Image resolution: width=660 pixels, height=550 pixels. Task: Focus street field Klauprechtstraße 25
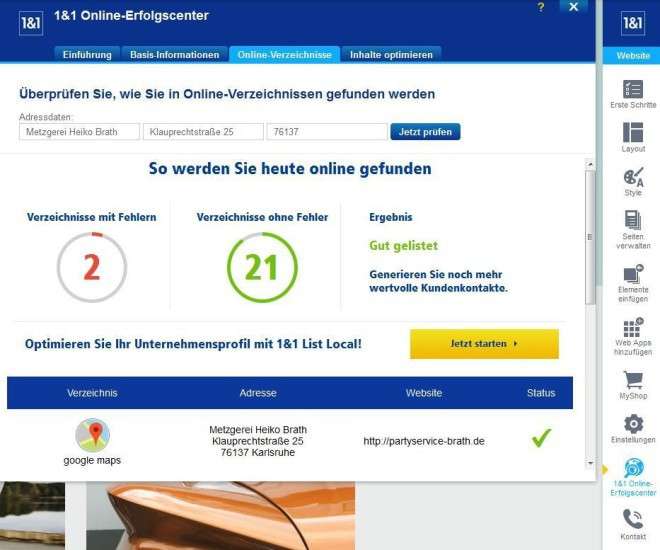click(203, 132)
